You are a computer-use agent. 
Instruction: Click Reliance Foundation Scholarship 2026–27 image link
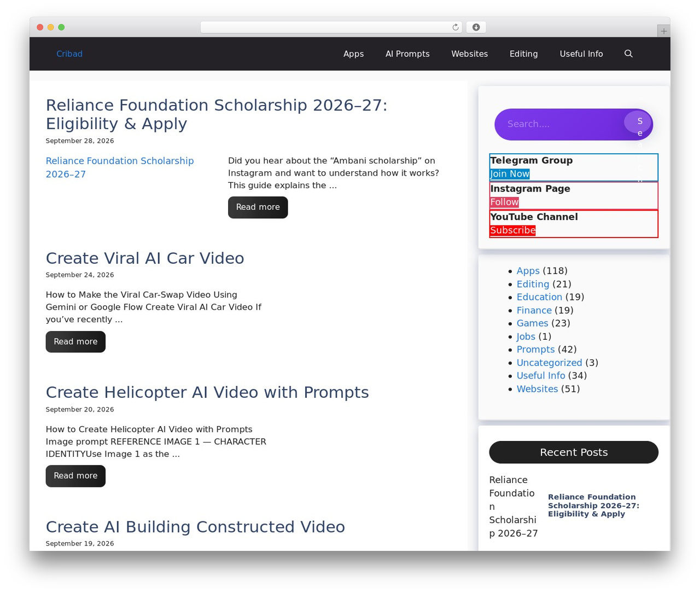(x=120, y=167)
